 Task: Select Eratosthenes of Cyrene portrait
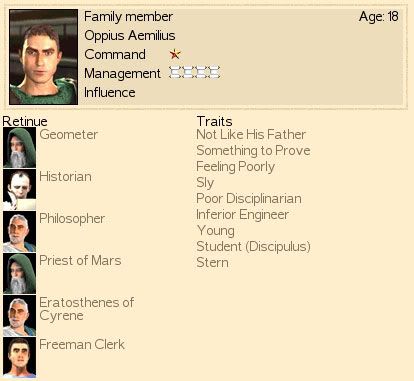(x=20, y=315)
